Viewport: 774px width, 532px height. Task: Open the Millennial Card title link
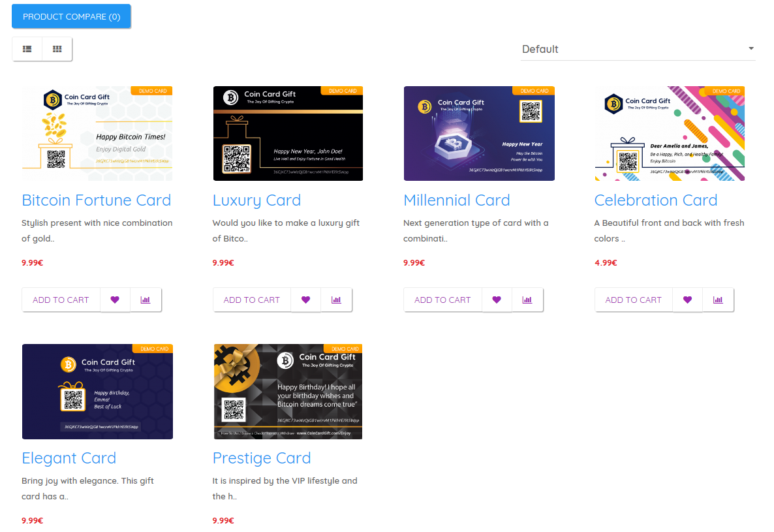pyautogui.click(x=457, y=200)
